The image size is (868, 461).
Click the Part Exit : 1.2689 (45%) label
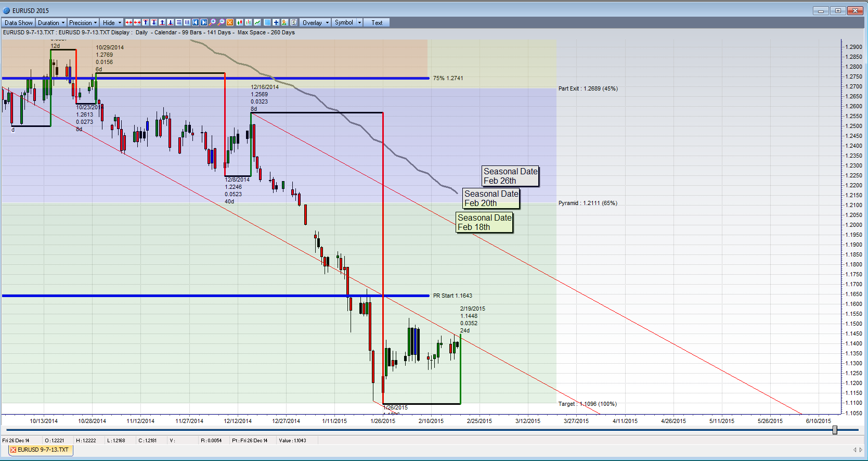(x=588, y=88)
